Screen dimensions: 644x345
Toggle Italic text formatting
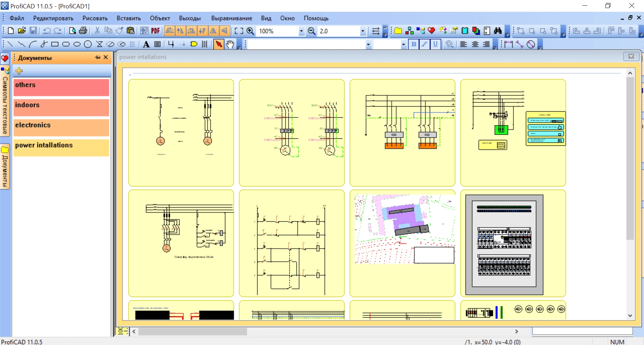click(424, 44)
